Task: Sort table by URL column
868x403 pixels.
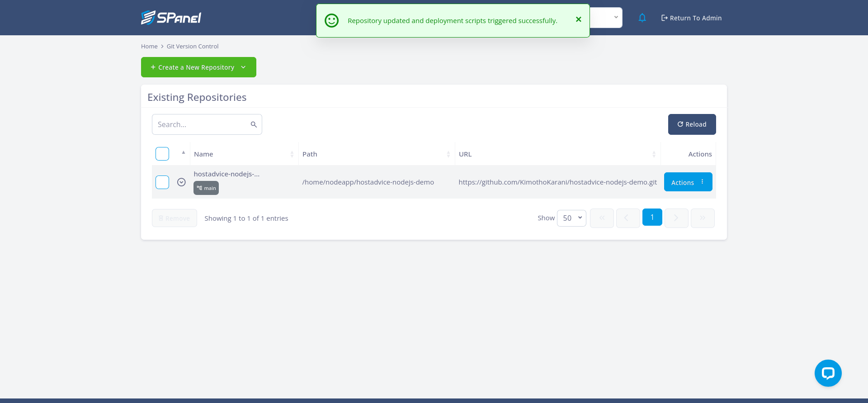Action: [x=557, y=154]
